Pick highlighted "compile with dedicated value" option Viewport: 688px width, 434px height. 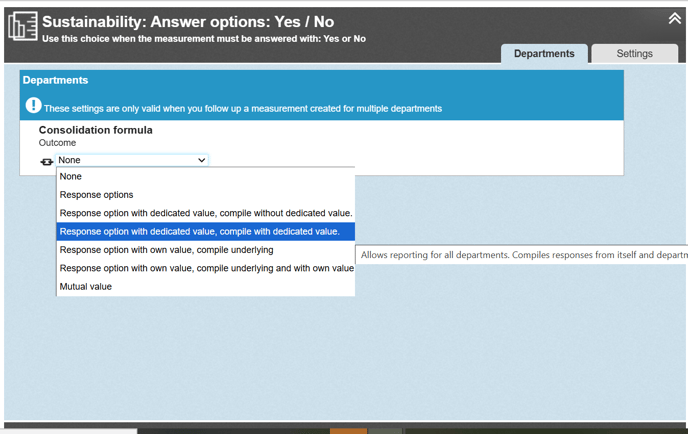point(200,232)
